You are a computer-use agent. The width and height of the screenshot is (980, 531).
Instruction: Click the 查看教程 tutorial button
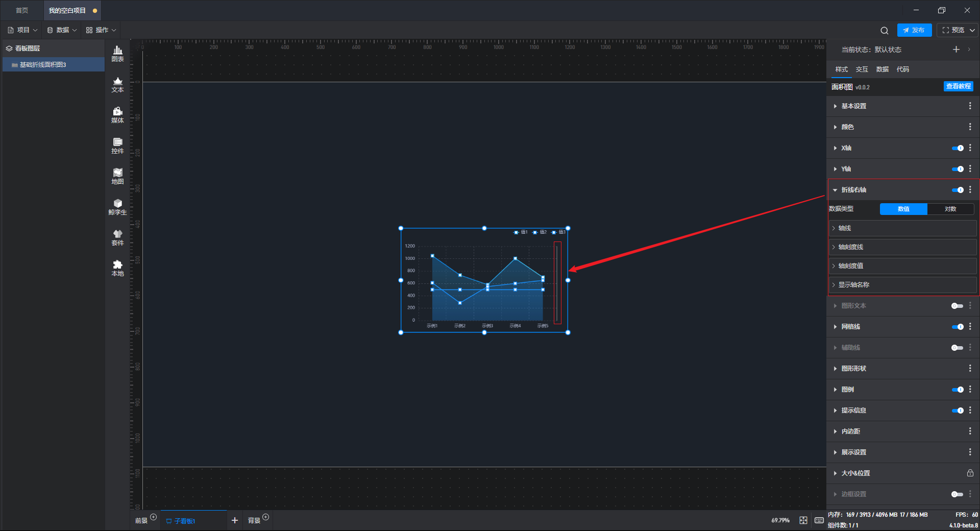coord(958,86)
